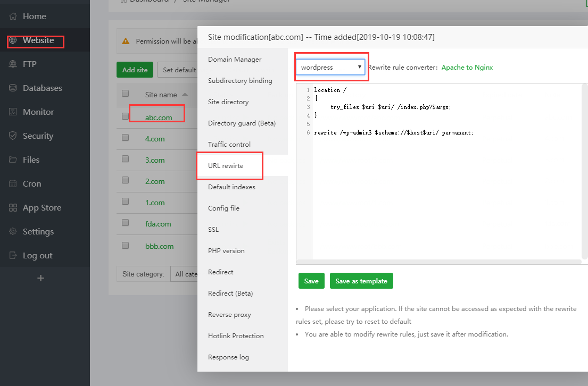Go to Website in the sidebar menu
Screen dimensions: 588x386
coord(38,40)
